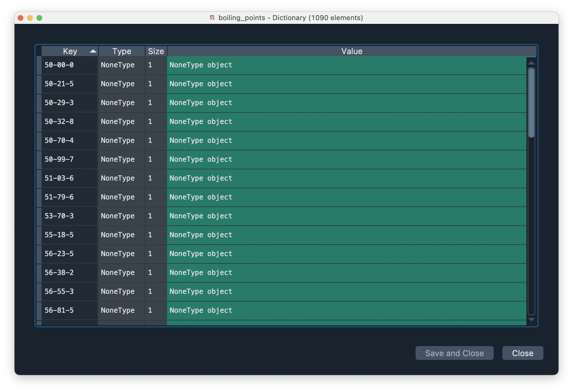This screenshot has height=392, width=573.
Task: Click the Close button
Action: pos(523,353)
